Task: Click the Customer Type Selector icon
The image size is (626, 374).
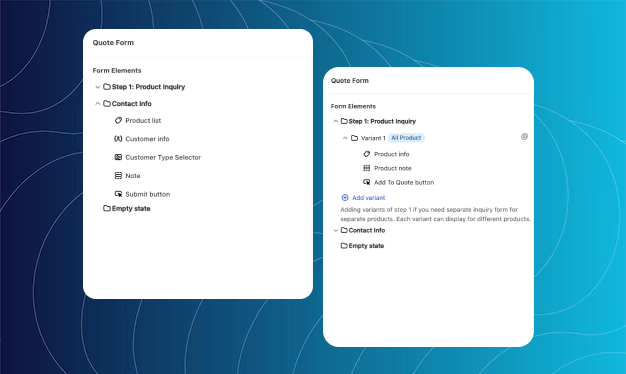Action: pos(118,157)
